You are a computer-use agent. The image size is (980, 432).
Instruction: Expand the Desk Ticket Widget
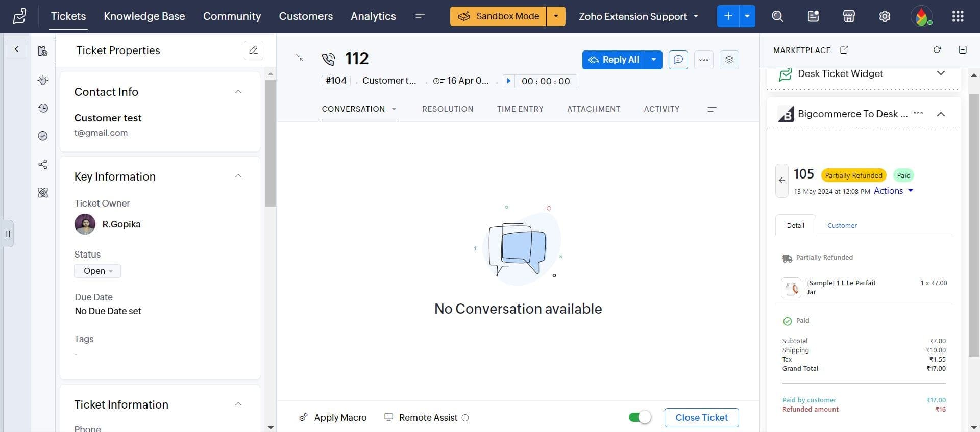click(941, 73)
